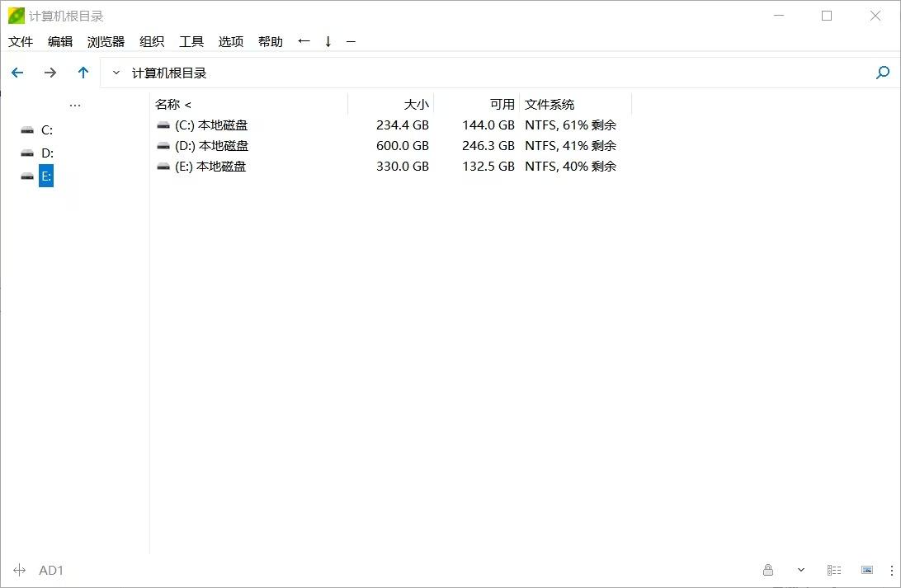
Task: Click the down arrow in menu bar
Action: (328, 41)
